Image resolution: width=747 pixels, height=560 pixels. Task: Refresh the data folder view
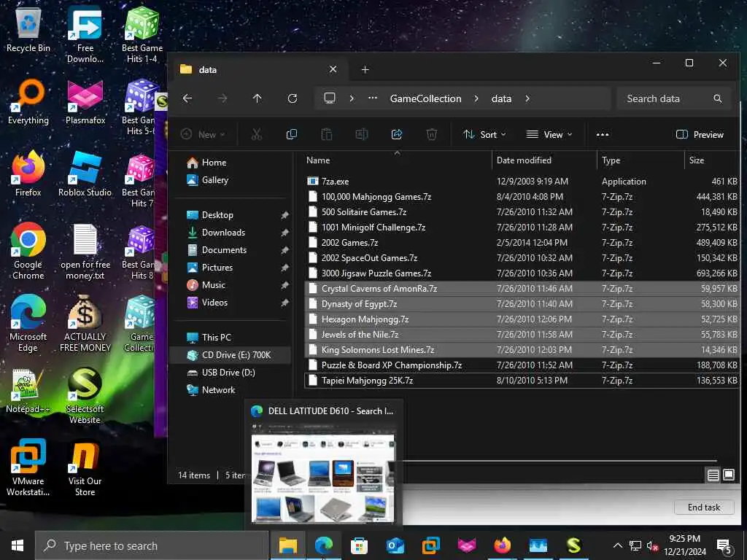[x=293, y=98]
